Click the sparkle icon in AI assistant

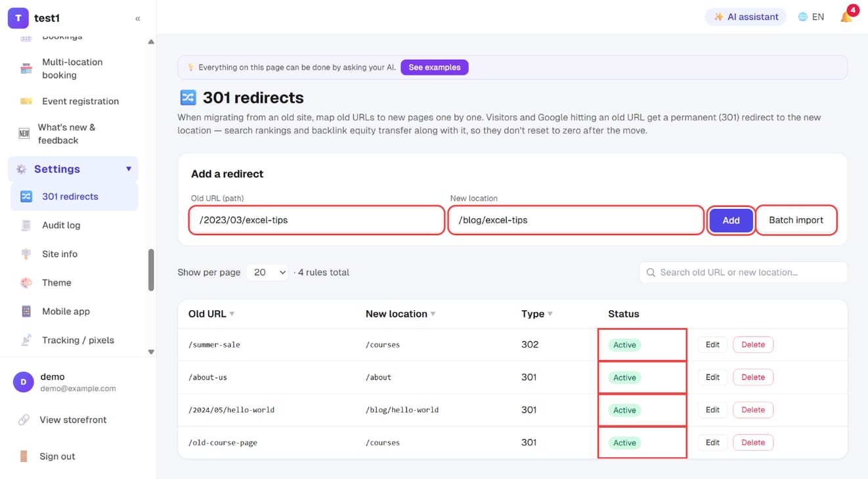(719, 17)
